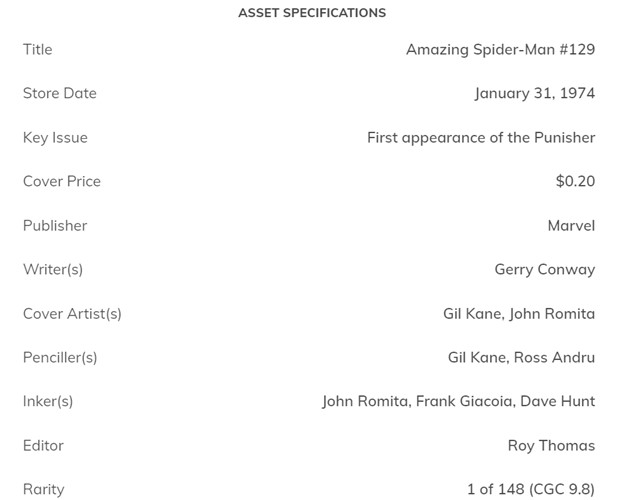Click the Amazing Spider-Man #129 title value
This screenshot has width=624, height=500.
tap(500, 50)
